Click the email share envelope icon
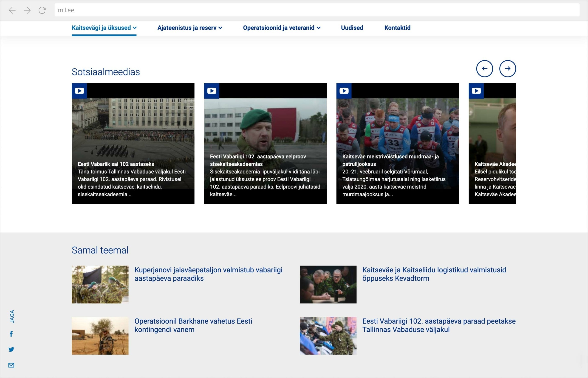This screenshot has height=378, width=588. click(x=11, y=365)
